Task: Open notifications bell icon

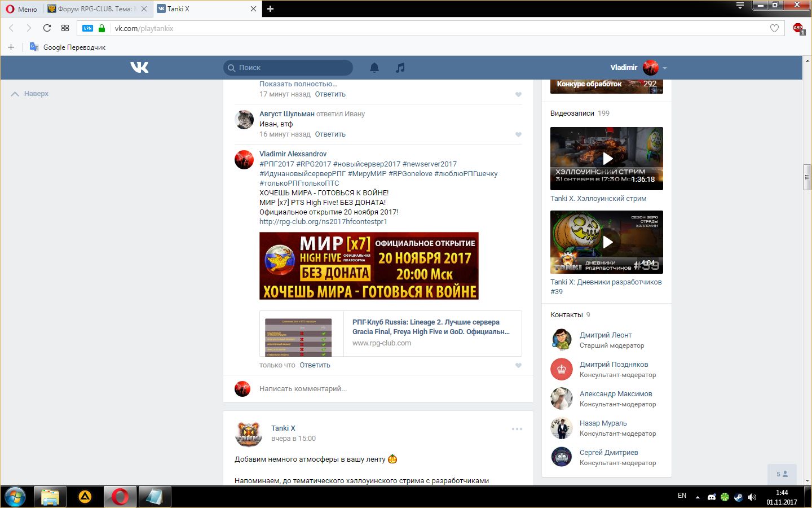Action: point(374,68)
